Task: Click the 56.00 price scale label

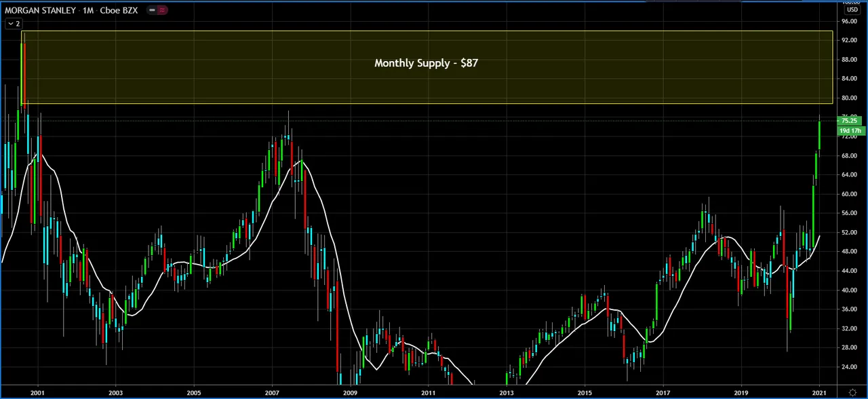Action: [x=849, y=212]
